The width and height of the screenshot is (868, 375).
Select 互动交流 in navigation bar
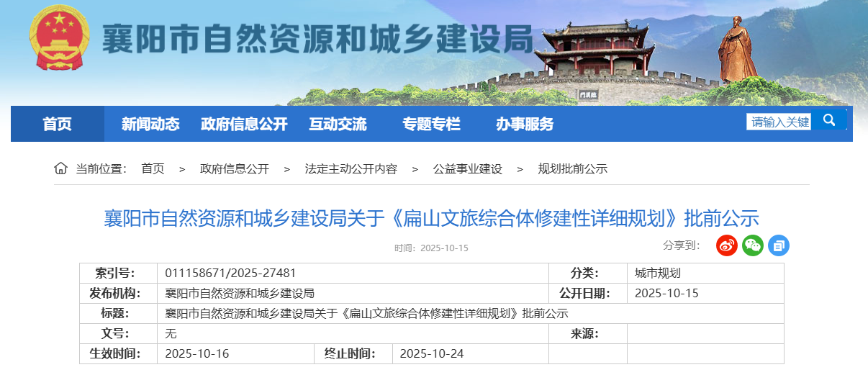[x=338, y=124]
